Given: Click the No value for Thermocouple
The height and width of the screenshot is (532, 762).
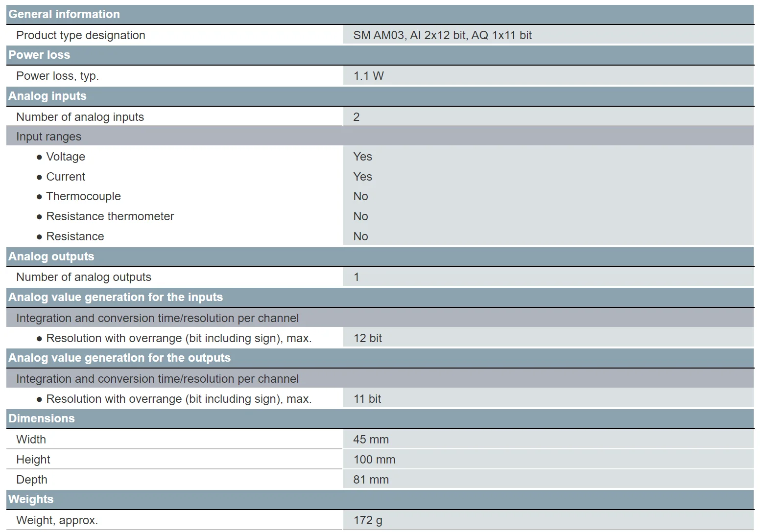Looking at the screenshot, I should (361, 196).
